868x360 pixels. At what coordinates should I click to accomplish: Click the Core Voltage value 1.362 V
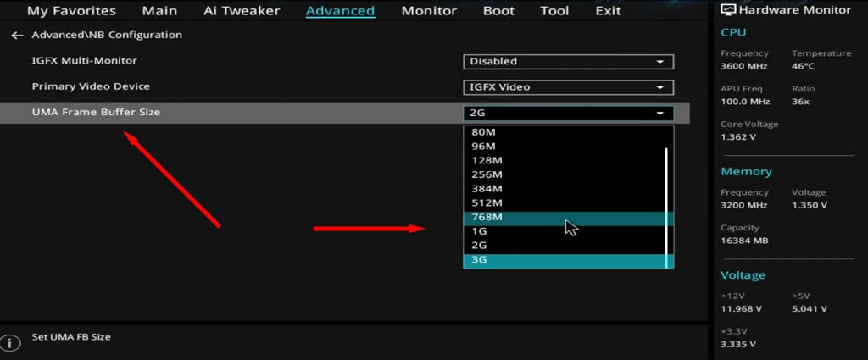coord(738,137)
